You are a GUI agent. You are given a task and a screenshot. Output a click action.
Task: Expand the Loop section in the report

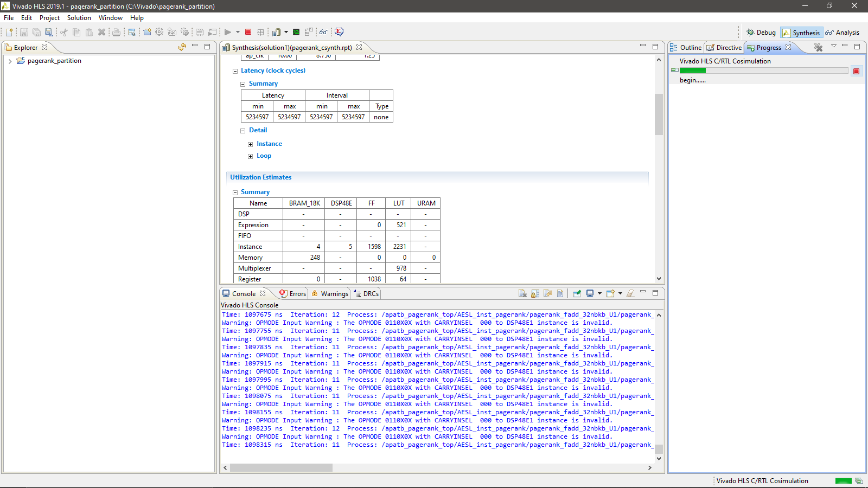pyautogui.click(x=249, y=156)
